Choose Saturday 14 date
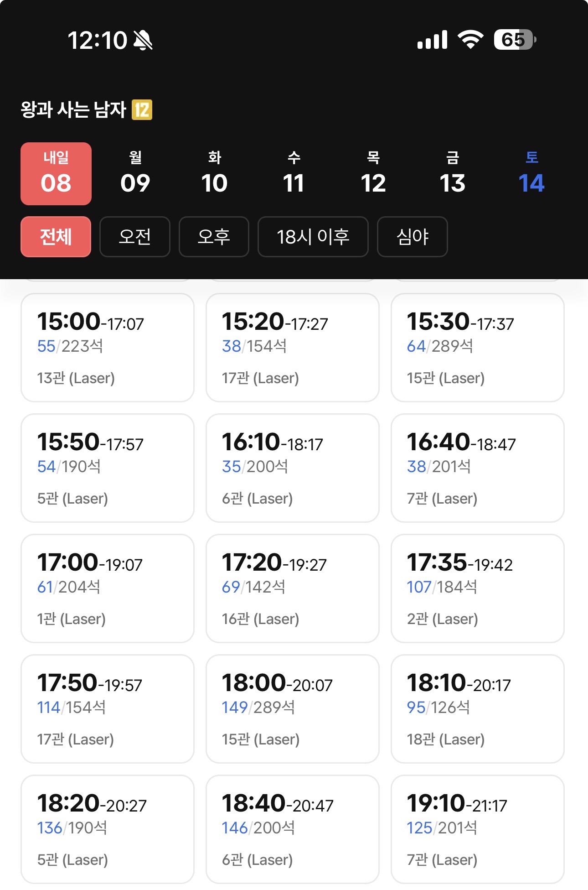 coord(531,174)
